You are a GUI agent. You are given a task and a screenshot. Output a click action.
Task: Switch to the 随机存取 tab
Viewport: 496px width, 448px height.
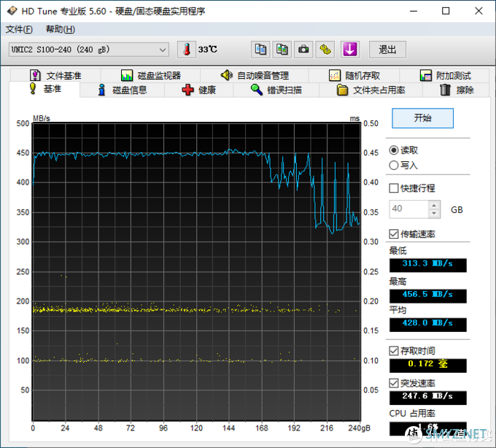point(354,76)
